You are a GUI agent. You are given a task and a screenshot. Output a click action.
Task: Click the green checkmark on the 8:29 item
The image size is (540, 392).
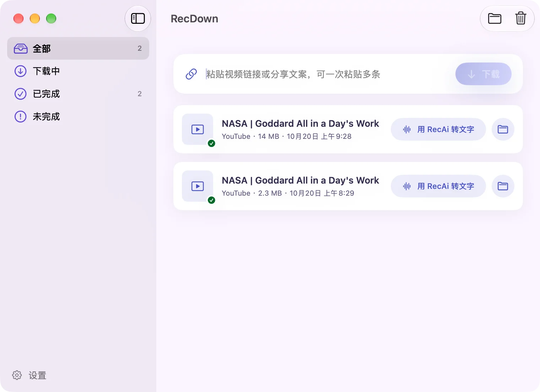pos(211,200)
